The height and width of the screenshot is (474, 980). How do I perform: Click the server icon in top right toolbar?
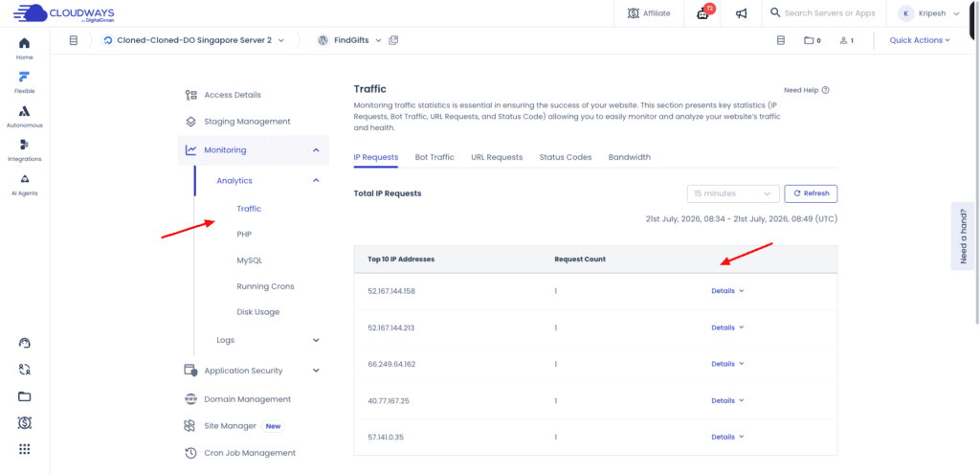(780, 40)
